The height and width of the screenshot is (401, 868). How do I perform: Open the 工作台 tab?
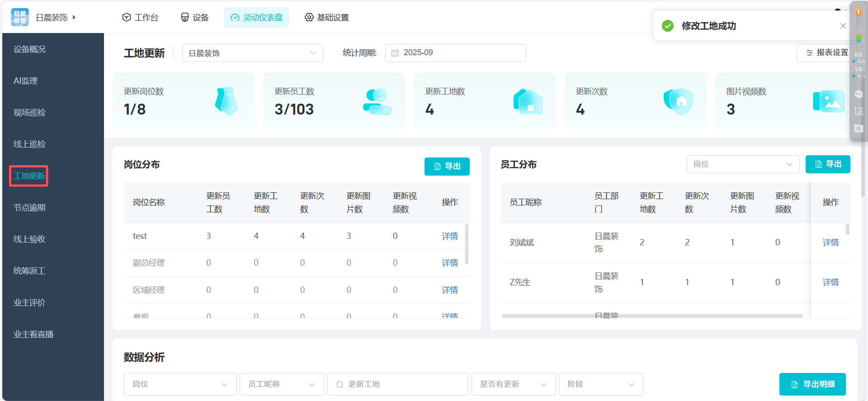pyautogui.click(x=140, y=17)
